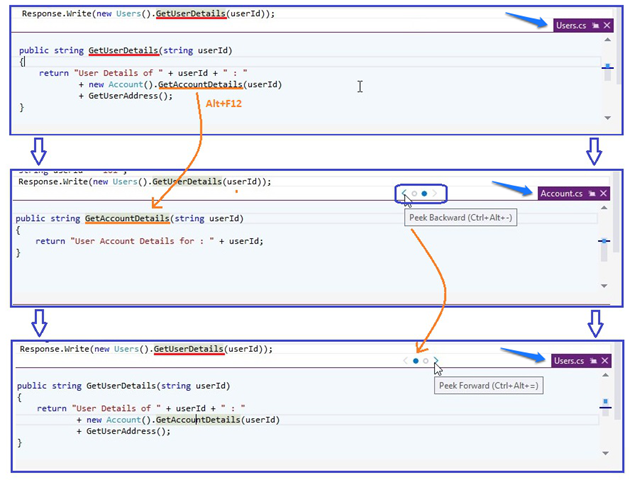
Task: Click Account class name in bottom Users.cs peek
Action: tap(124, 420)
